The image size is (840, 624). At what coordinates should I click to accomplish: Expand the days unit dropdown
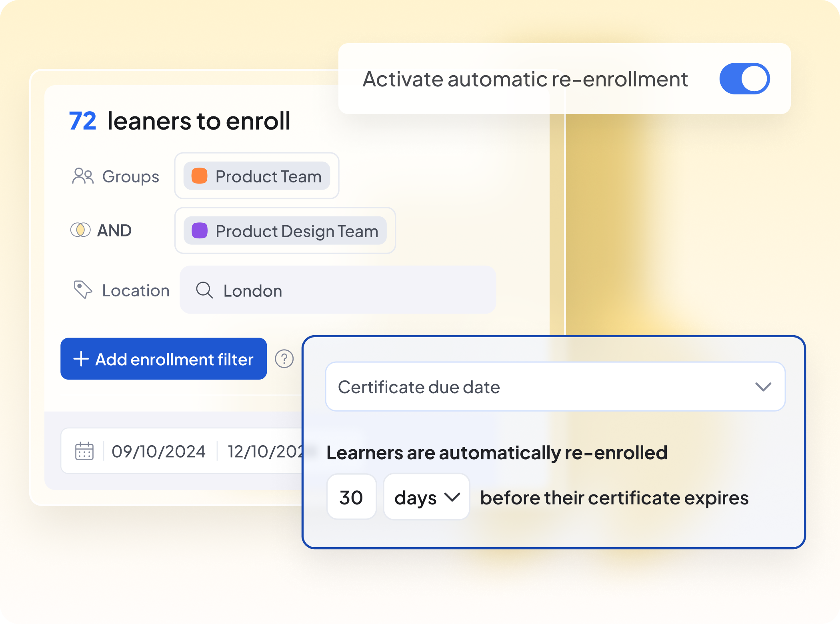pos(426,497)
